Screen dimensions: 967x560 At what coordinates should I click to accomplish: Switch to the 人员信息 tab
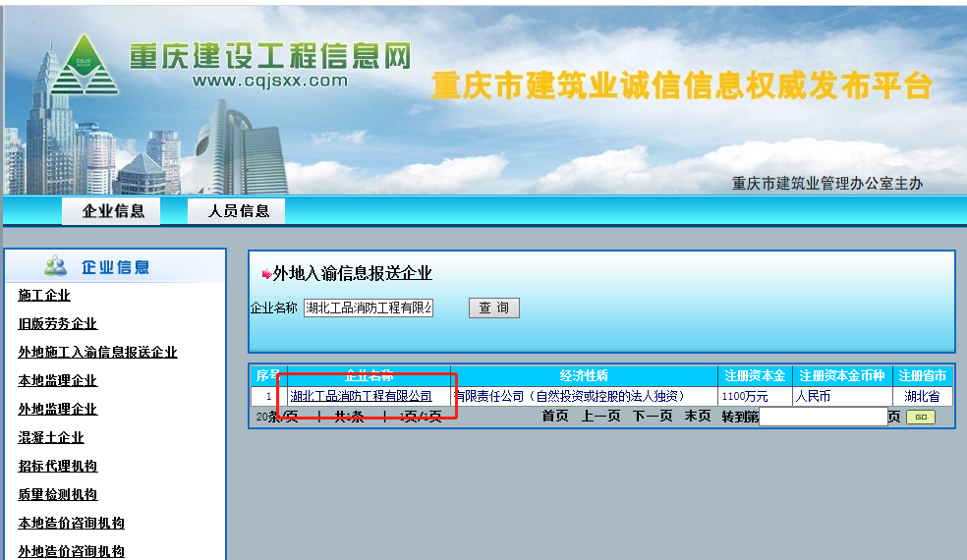(238, 211)
